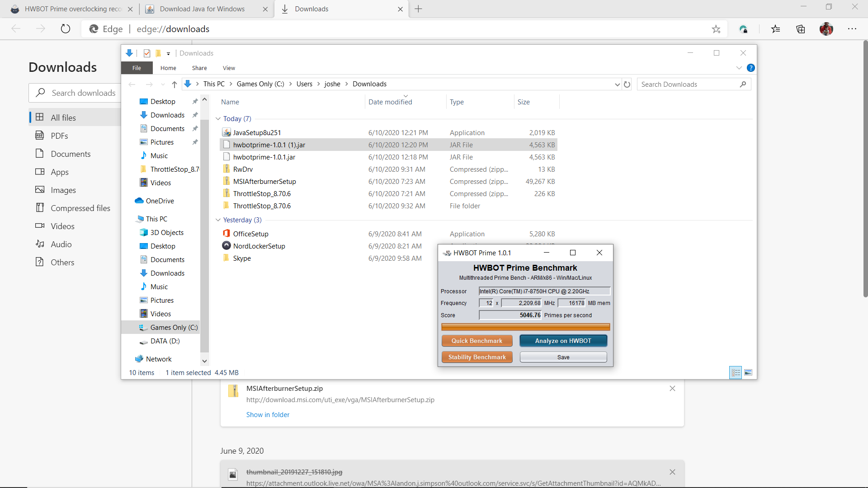The image size is (868, 488).
Task: Switch to large icons view in Explorer
Action: (748, 372)
